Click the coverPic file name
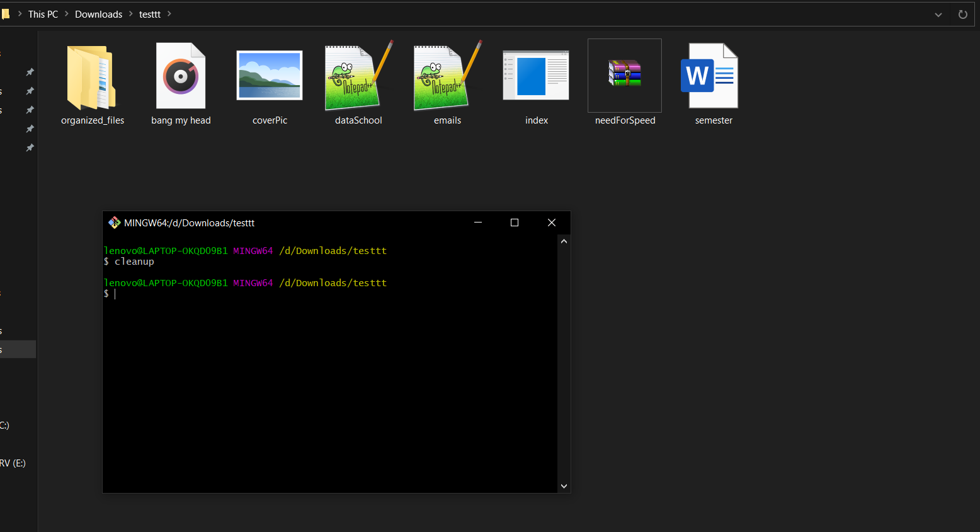980x532 pixels. (270, 120)
